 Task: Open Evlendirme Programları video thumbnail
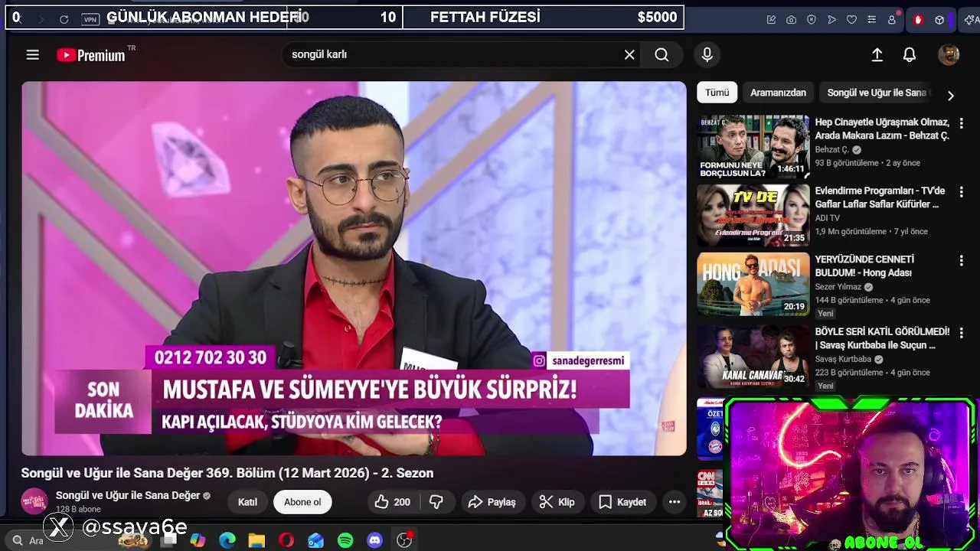click(x=753, y=215)
